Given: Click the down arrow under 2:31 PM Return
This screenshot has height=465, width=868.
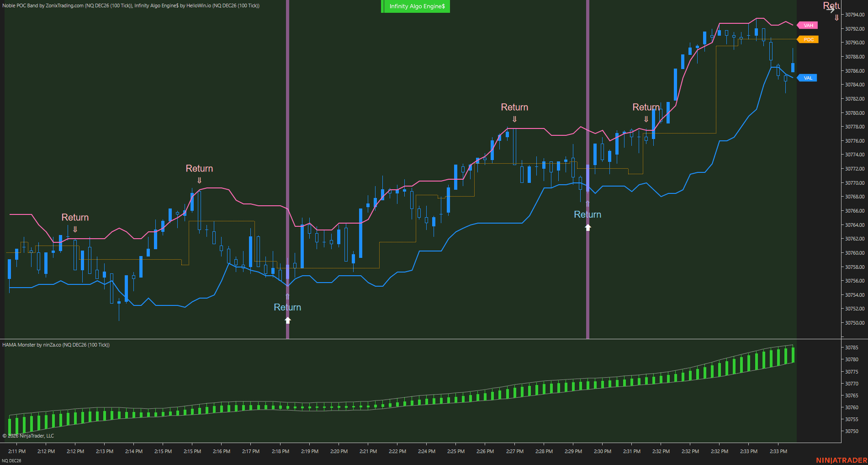Looking at the screenshot, I should (646, 119).
